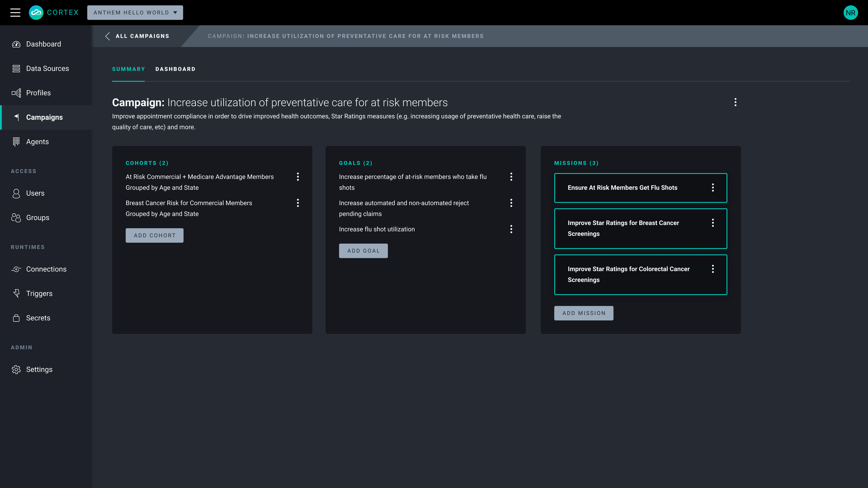Expand the Anthem Hello World project dropdown

(x=135, y=13)
